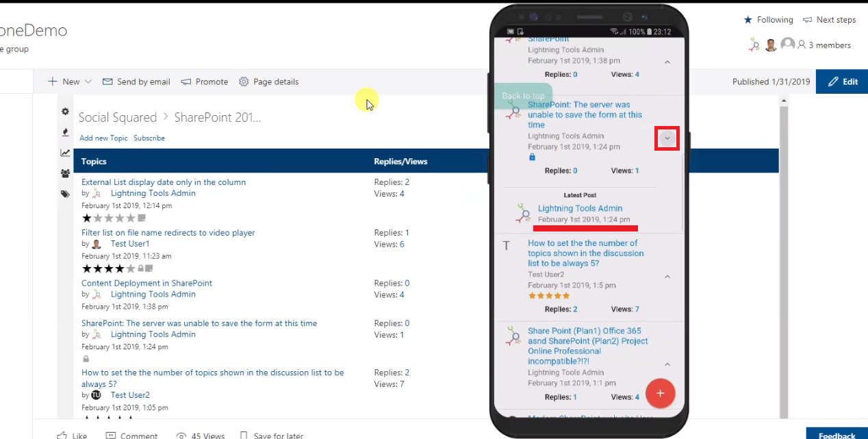Open the line chart icon in forum sidebar
Image resolution: width=868 pixels, height=439 pixels.
tap(65, 153)
